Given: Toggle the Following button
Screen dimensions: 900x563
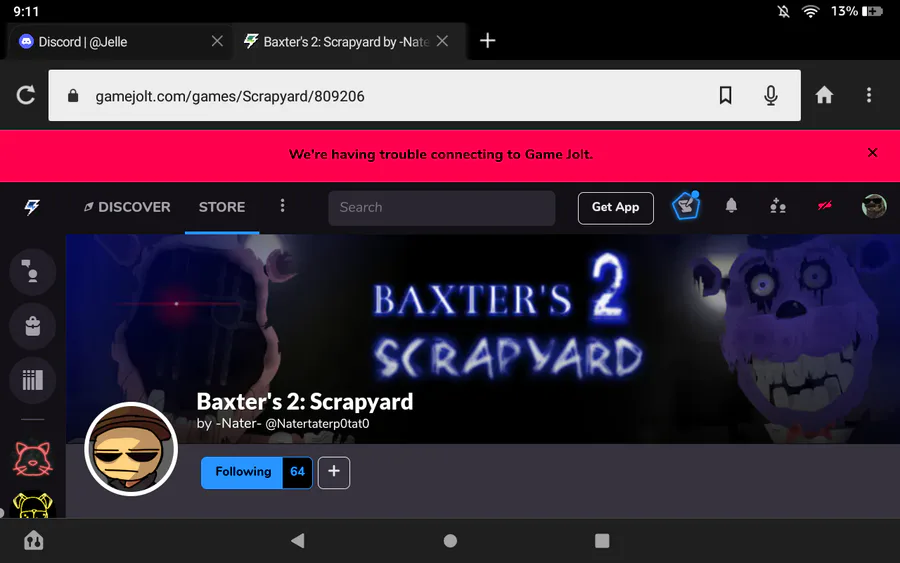Looking at the screenshot, I should pos(242,472).
